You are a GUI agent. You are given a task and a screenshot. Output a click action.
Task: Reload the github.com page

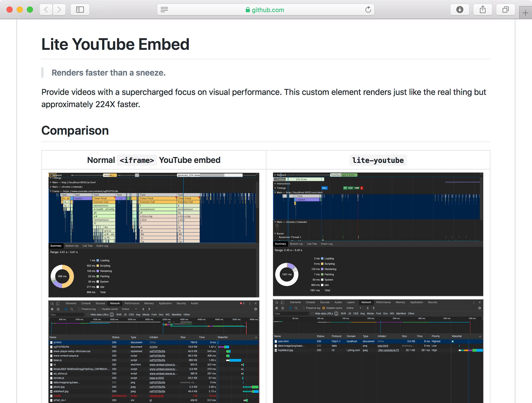click(368, 10)
